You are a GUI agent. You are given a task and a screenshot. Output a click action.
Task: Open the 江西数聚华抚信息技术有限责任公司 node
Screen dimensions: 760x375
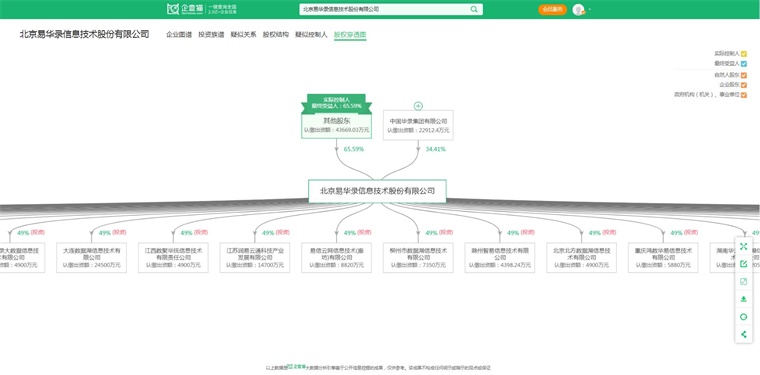tap(173, 257)
